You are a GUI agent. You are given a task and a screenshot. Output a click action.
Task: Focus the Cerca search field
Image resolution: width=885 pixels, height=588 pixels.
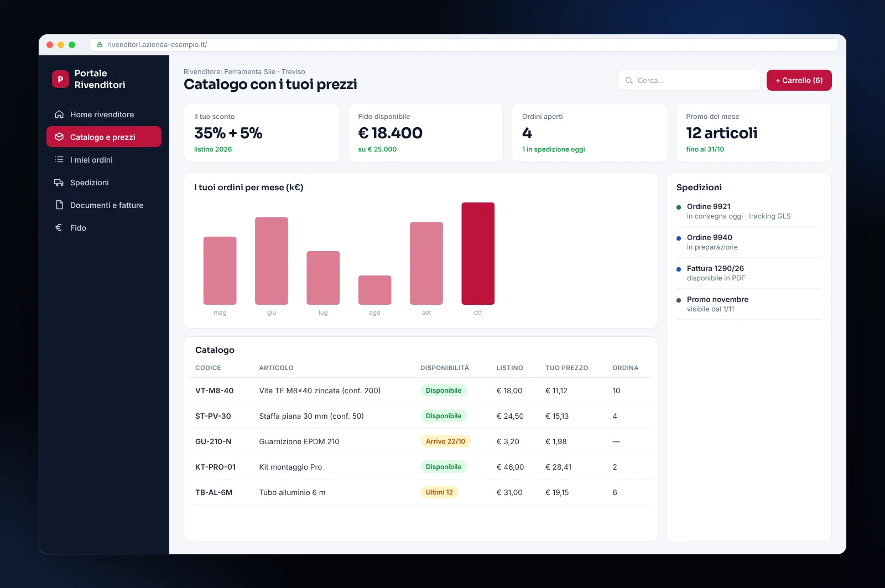tap(689, 80)
